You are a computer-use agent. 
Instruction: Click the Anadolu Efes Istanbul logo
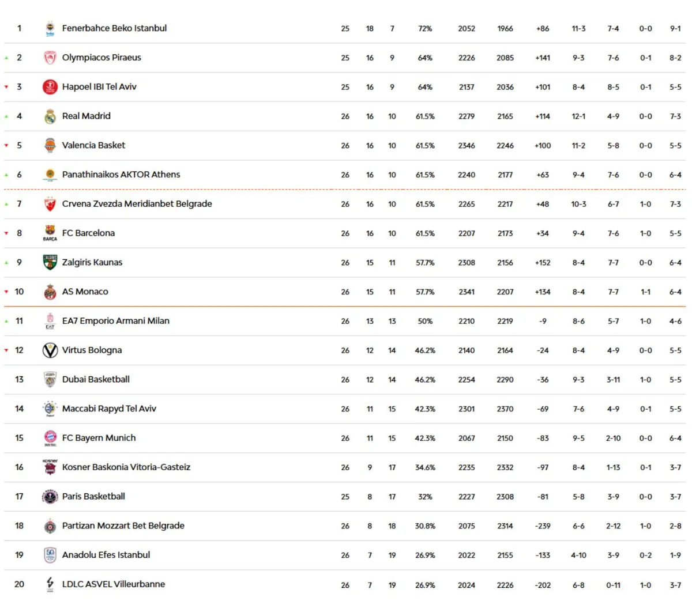[50, 555]
